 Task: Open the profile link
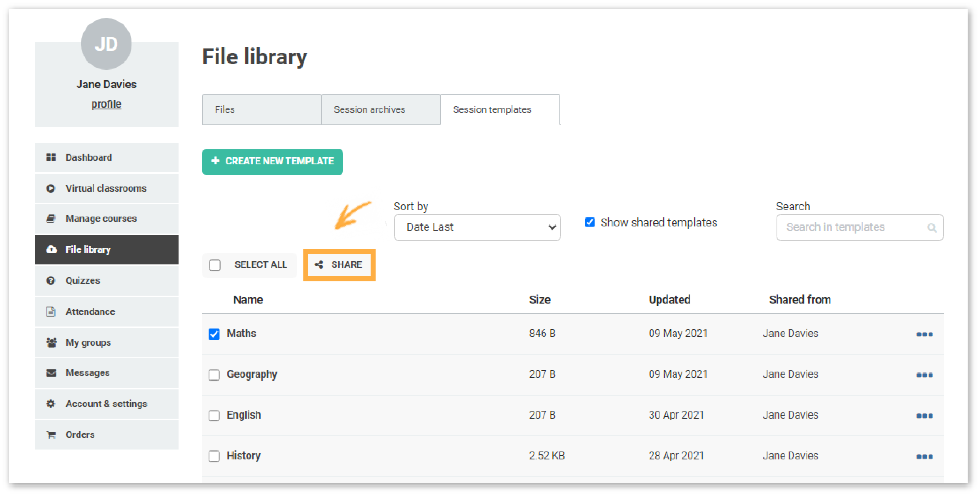(x=106, y=104)
